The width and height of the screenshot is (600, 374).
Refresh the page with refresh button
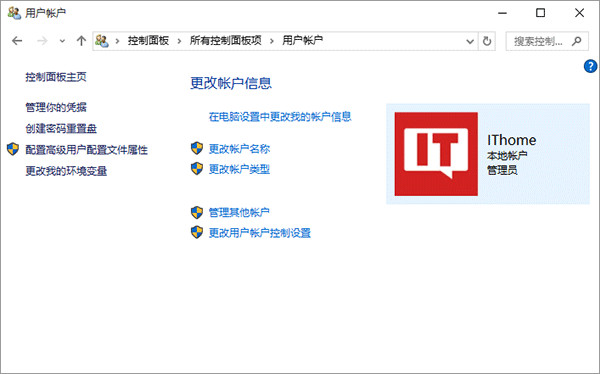coord(487,41)
